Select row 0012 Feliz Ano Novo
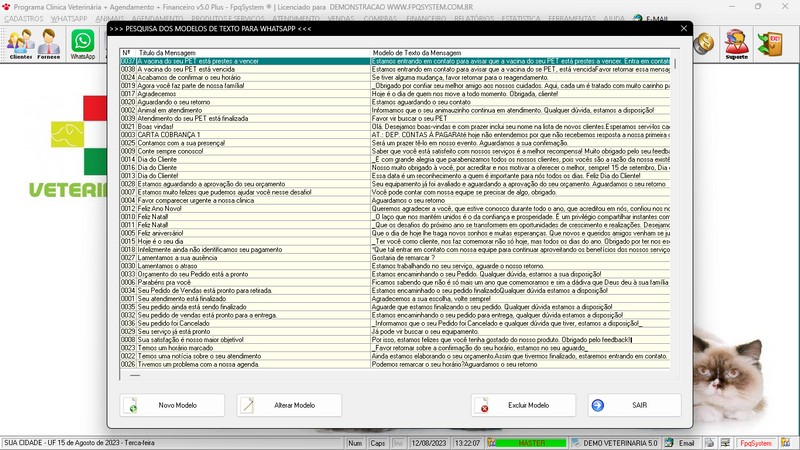This screenshot has height=450, width=800. [395, 209]
